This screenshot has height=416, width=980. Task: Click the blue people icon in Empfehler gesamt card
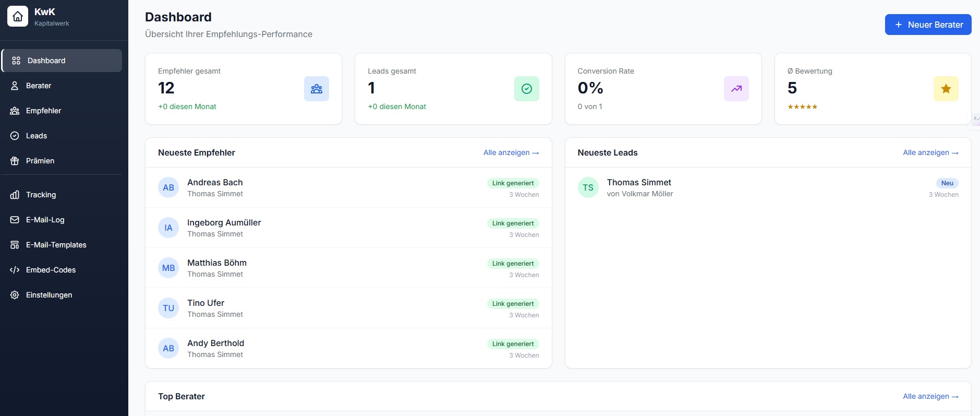coord(317,89)
